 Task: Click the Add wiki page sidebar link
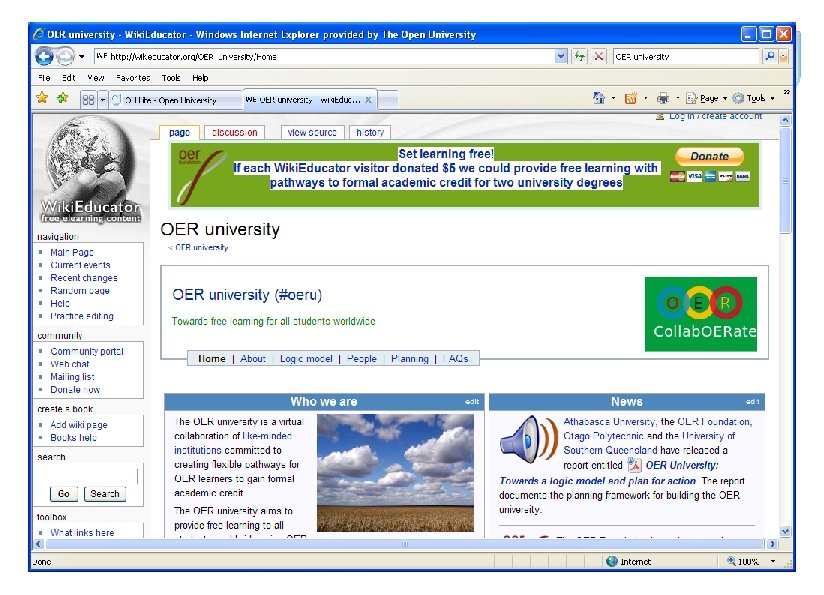79,425
